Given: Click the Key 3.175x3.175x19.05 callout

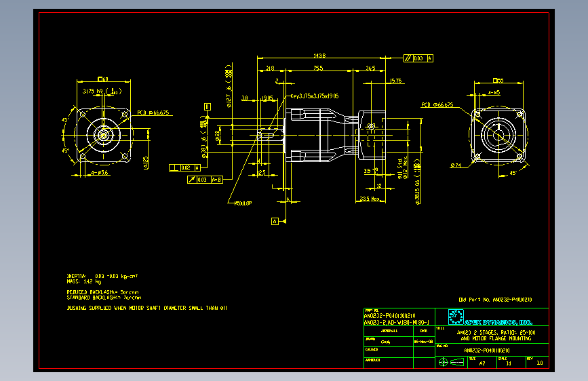Looking at the screenshot, I should pos(315,96).
